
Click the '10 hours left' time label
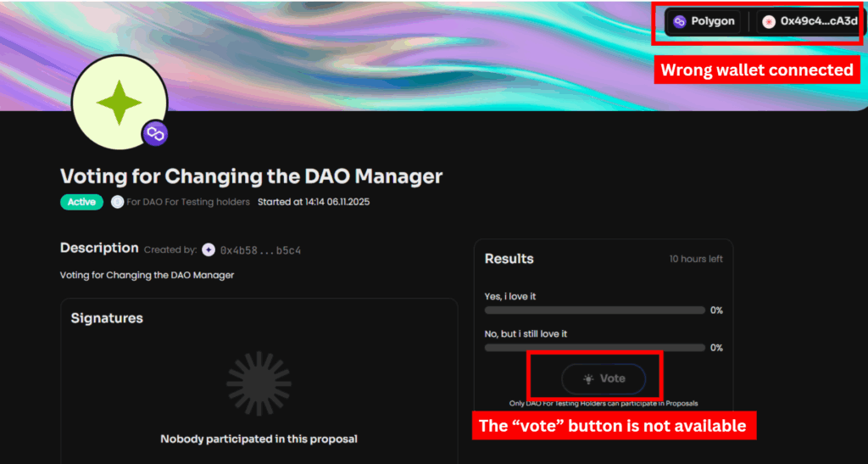point(696,259)
